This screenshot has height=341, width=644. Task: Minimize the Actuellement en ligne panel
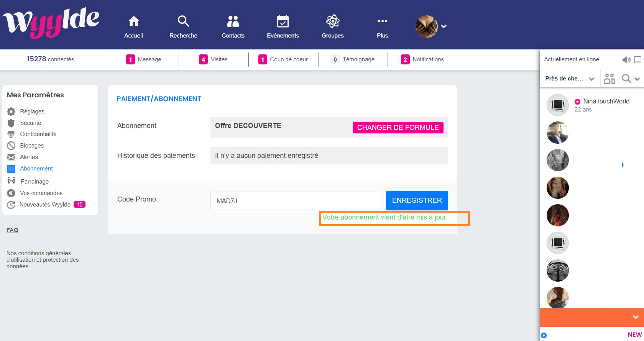(x=638, y=60)
